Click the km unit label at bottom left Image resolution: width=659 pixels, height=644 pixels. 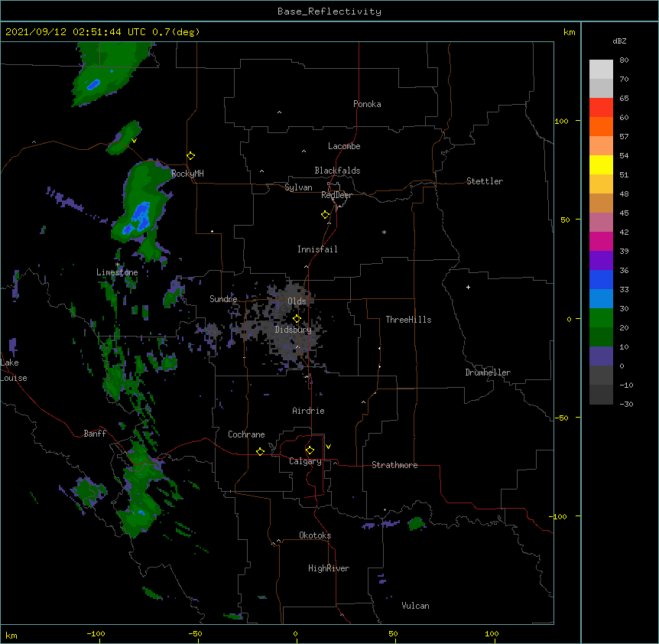tap(11, 635)
